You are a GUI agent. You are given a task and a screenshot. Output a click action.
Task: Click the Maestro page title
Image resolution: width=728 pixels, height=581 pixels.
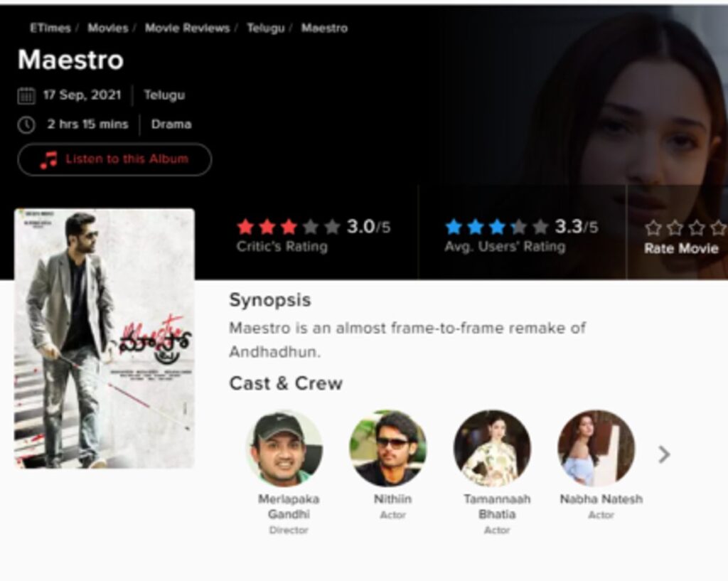point(70,60)
